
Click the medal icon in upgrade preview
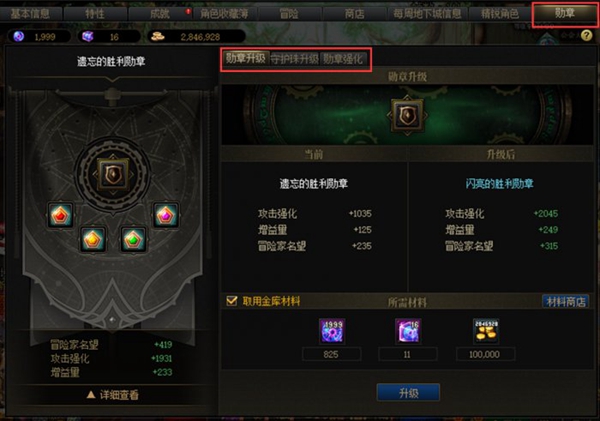coord(407,116)
